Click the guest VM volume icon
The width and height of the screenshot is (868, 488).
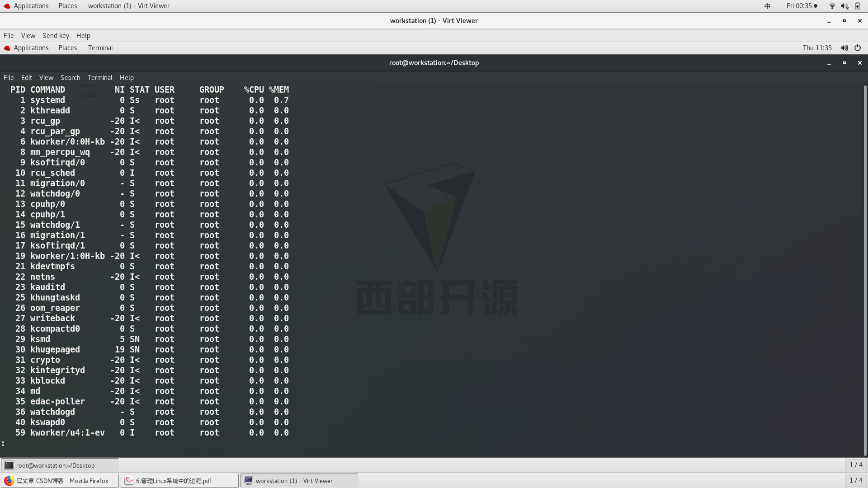click(844, 48)
